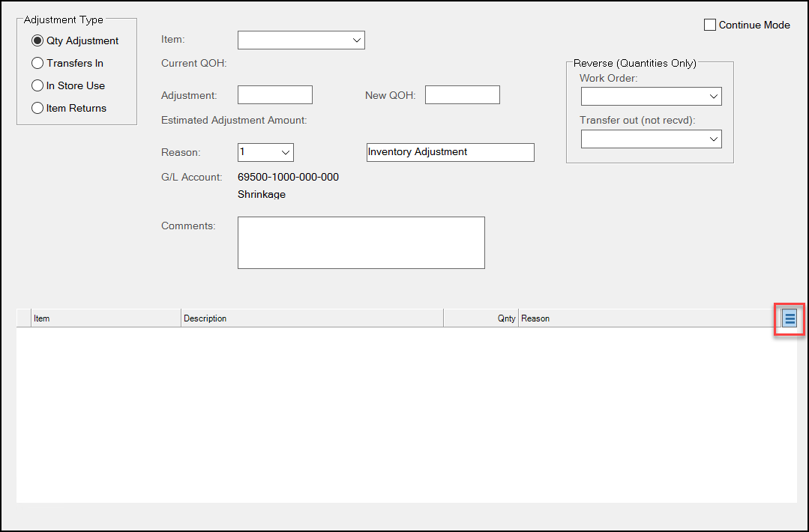Click the Adjustment quantity field

click(275, 95)
